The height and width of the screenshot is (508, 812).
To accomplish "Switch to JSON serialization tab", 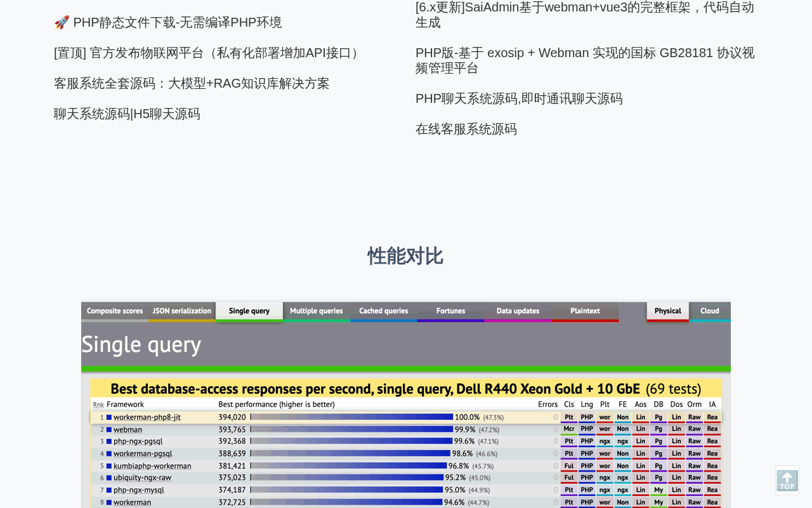I will point(182,311).
